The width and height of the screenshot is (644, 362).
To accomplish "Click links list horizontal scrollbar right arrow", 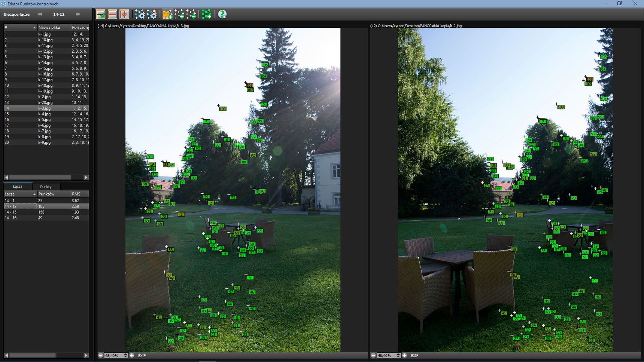I will coord(86,355).
